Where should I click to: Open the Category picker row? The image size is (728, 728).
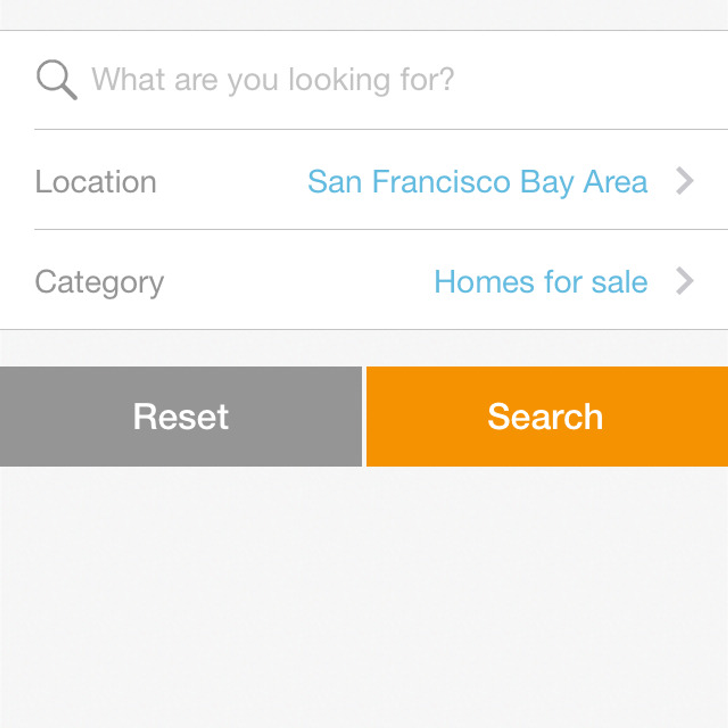pyautogui.click(x=364, y=280)
